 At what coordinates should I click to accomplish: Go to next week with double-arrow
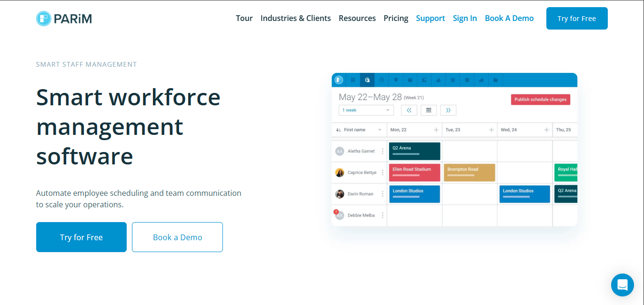(448, 110)
